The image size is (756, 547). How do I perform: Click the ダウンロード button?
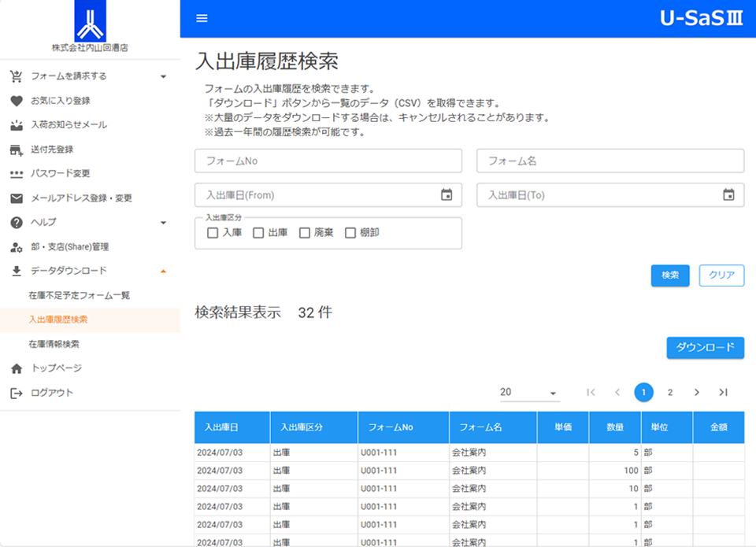706,347
